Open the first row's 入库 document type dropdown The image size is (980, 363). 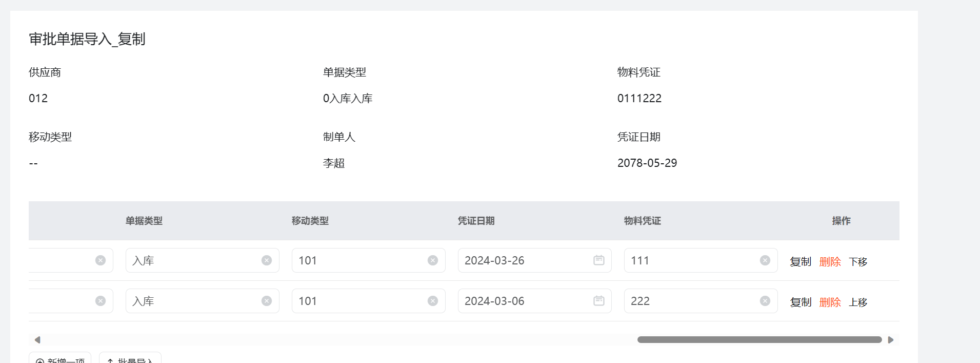[203, 260]
